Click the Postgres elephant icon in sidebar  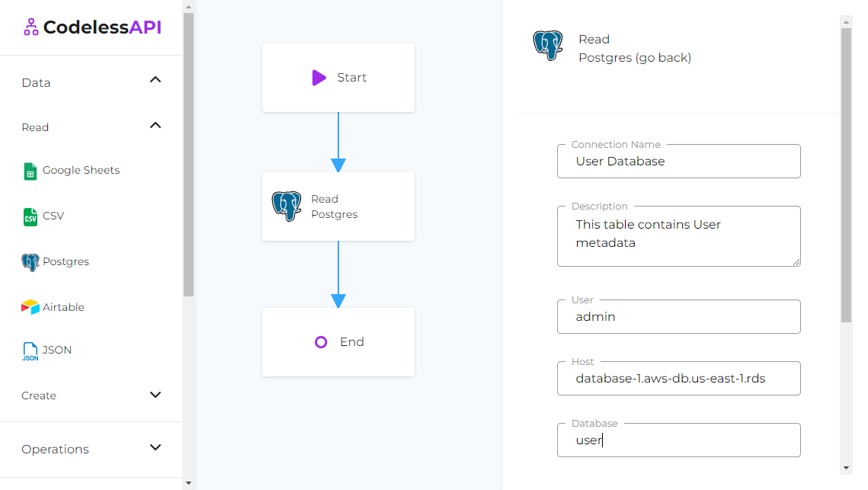coord(29,261)
